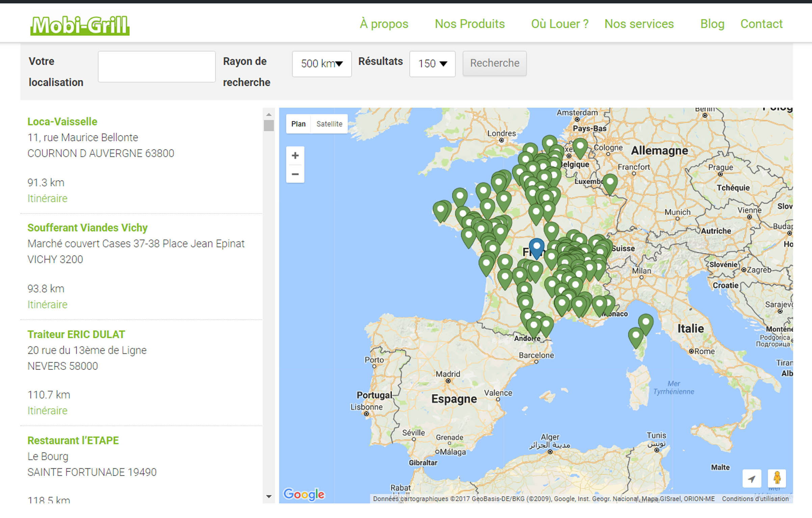This screenshot has width=812, height=518.
Task: Click the Mobi-Grill logo
Action: 80,25
